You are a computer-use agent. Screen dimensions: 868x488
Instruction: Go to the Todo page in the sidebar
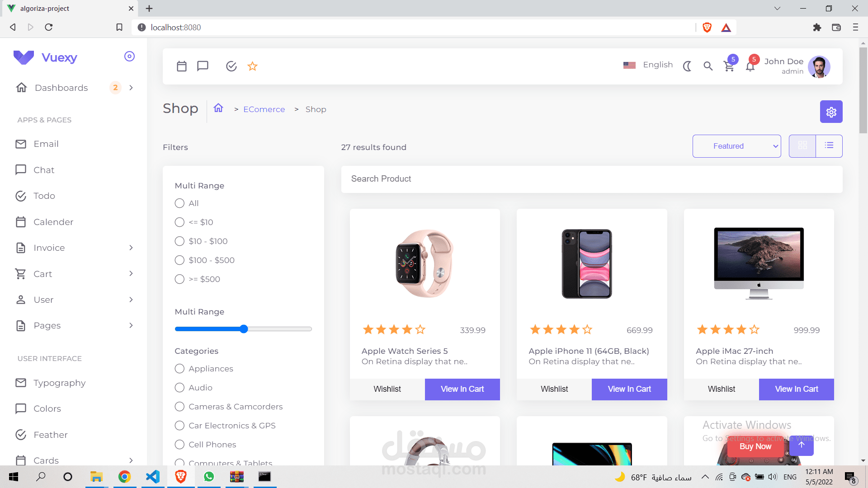coord(44,196)
